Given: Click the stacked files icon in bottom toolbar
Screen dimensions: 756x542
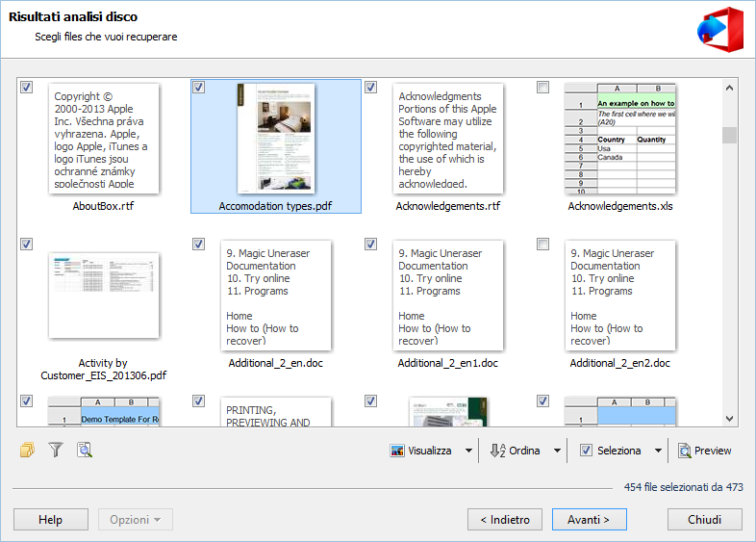Looking at the screenshot, I should (x=27, y=450).
